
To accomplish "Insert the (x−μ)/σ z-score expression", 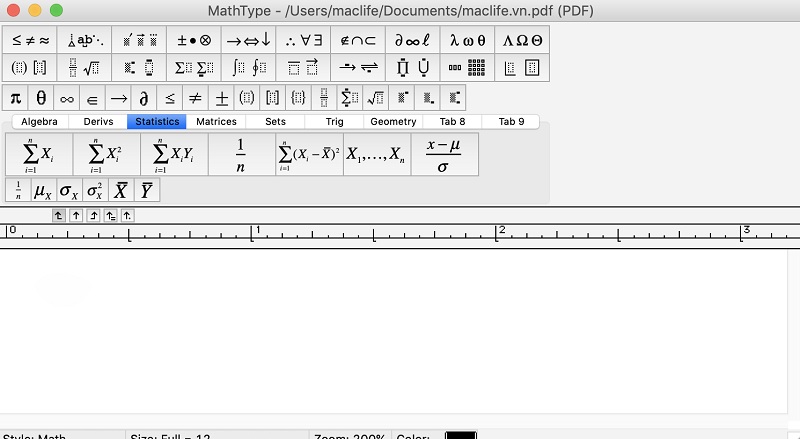I will click(445, 155).
